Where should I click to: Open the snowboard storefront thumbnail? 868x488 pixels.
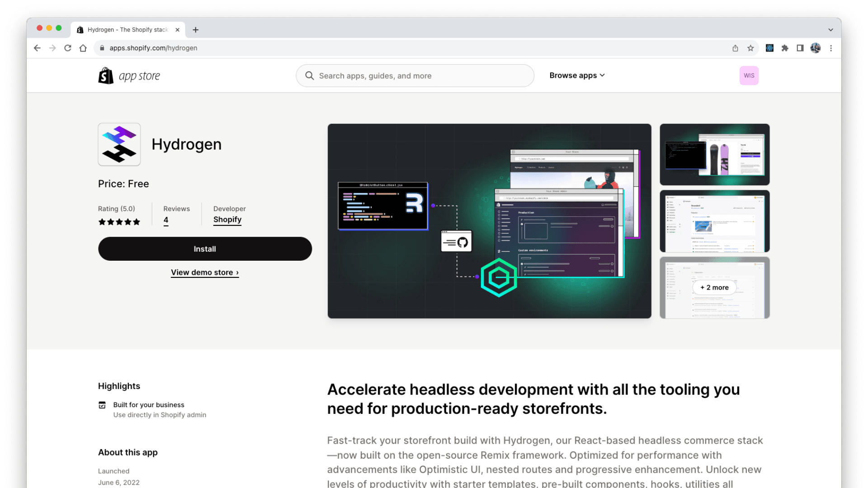click(714, 155)
